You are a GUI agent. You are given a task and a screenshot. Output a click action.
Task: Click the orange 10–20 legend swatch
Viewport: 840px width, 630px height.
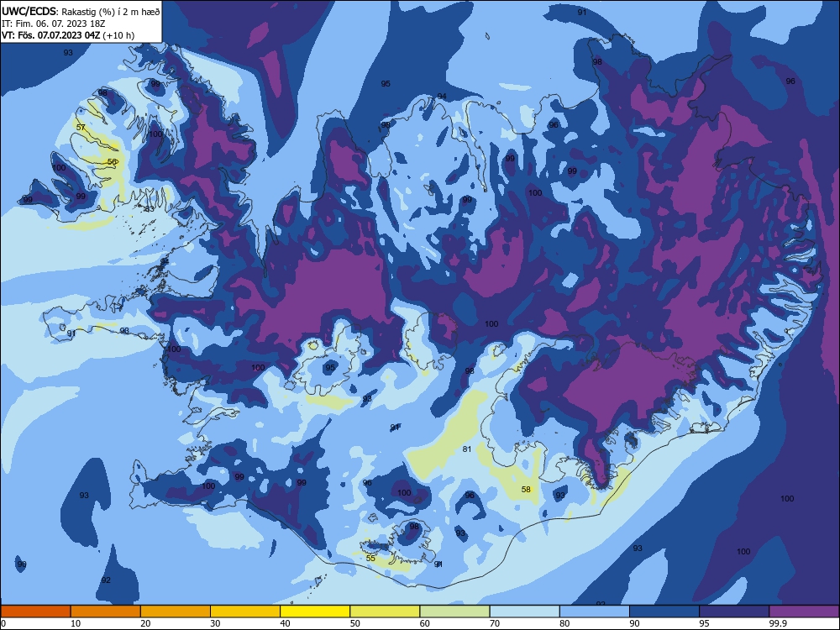click(x=106, y=612)
